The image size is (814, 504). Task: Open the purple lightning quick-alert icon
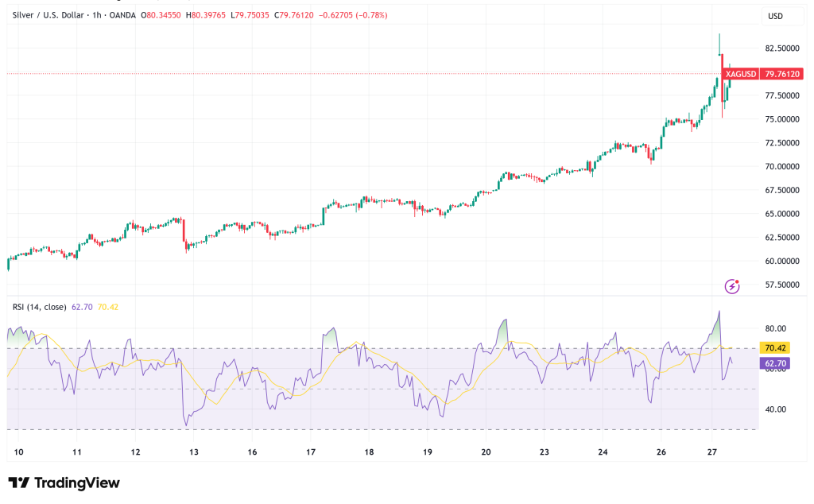click(731, 285)
